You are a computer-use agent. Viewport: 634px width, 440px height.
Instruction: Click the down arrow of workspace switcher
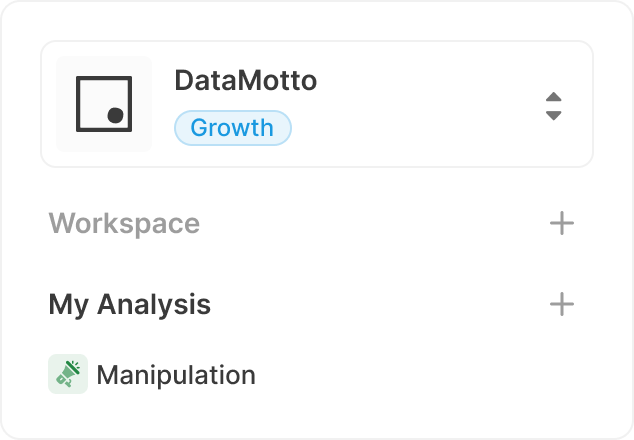(x=553, y=115)
